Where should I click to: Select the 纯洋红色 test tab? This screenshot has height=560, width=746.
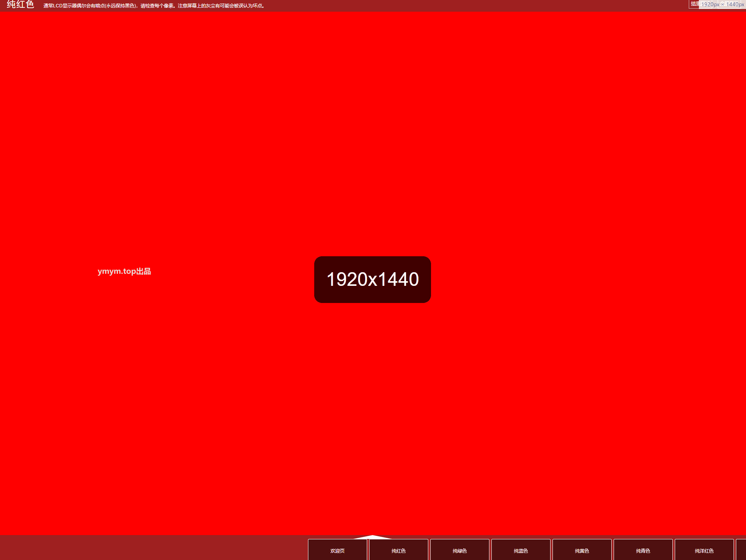704,550
